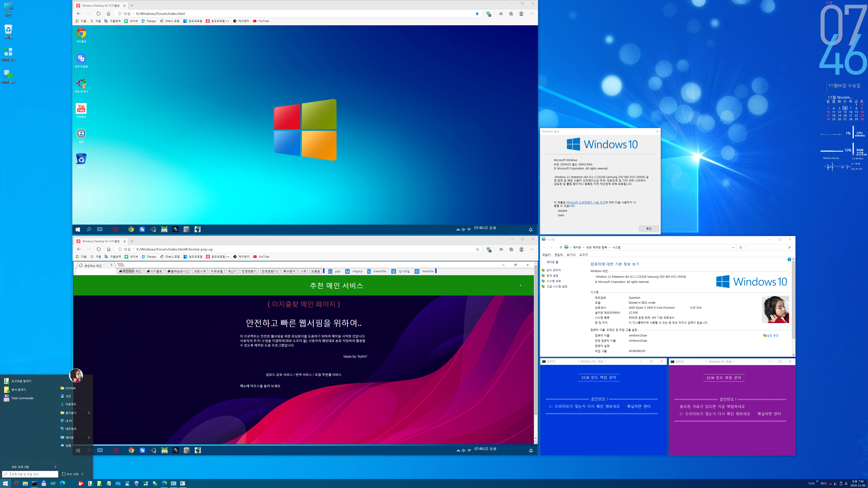The image size is (868, 488).
Task: Open profile avatar in top browser toolbar
Action: (x=521, y=14)
